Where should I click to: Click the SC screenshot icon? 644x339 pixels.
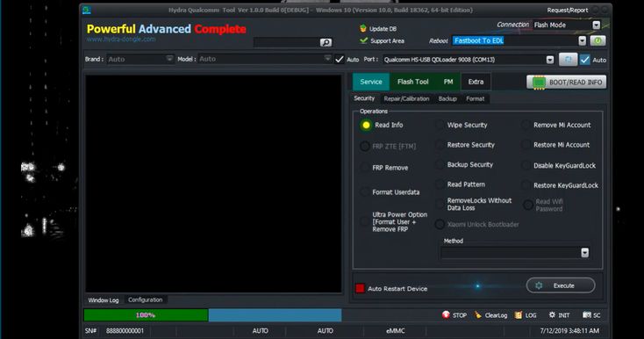[x=586, y=314]
